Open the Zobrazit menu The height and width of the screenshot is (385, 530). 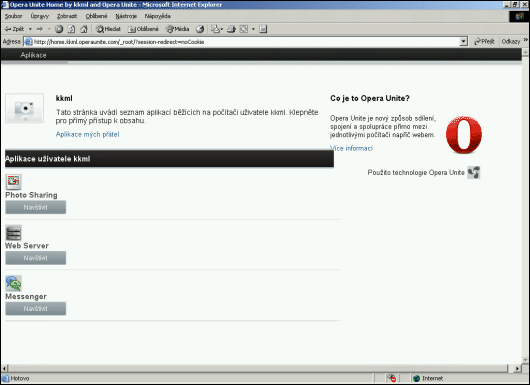67,16
